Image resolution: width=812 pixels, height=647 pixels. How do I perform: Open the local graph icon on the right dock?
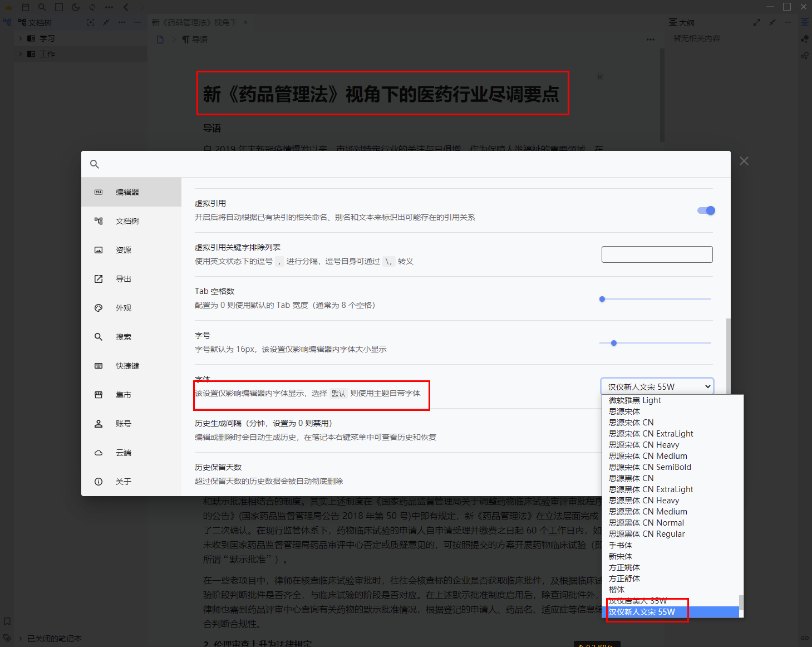805,56
